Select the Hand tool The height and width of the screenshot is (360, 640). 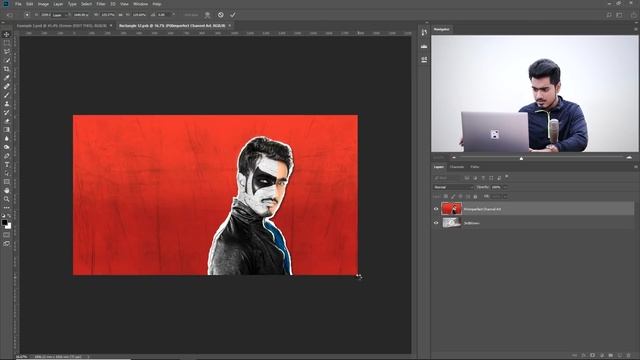7,191
